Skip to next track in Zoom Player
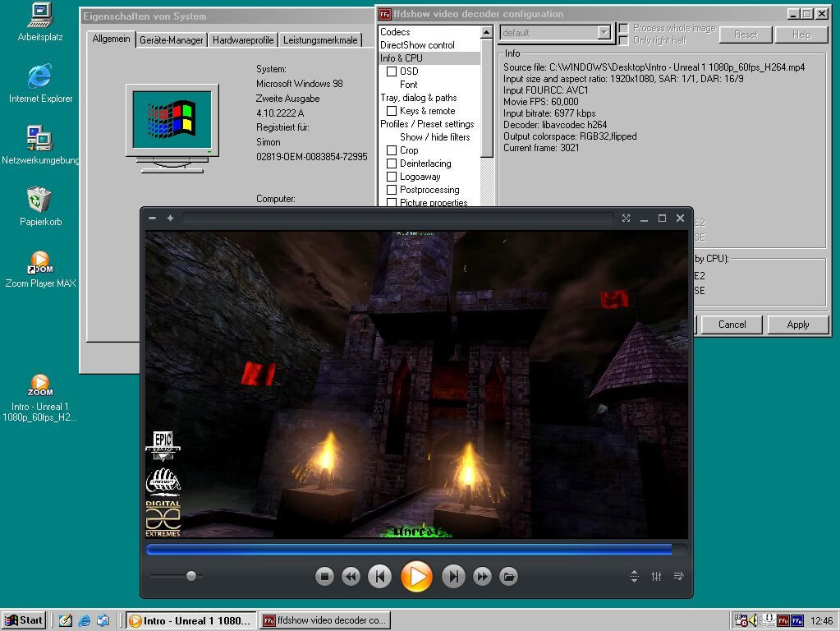Screen dimensions: 840x631 tap(453, 576)
